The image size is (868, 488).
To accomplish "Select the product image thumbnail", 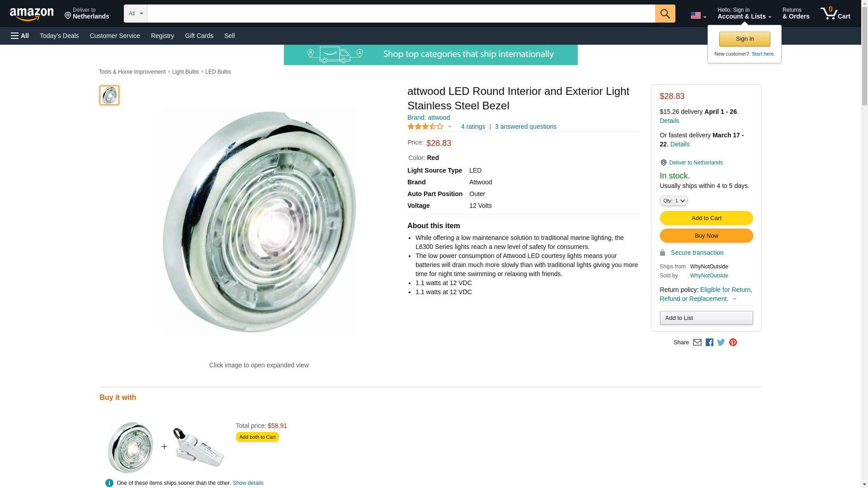I will pos(109,95).
